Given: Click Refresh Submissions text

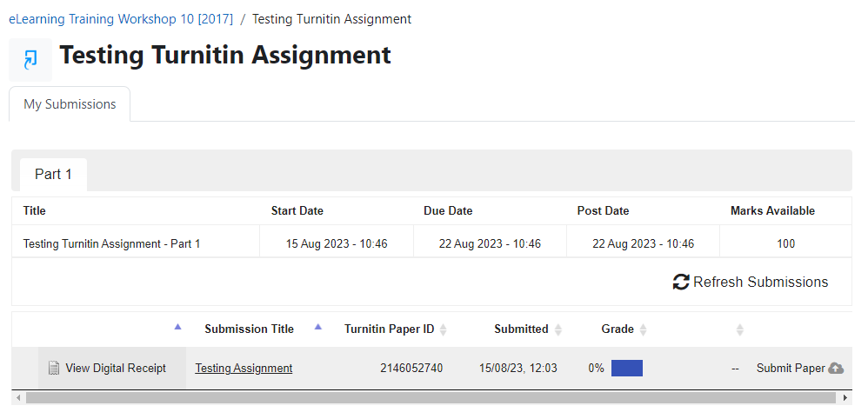Looking at the screenshot, I should click(x=760, y=282).
